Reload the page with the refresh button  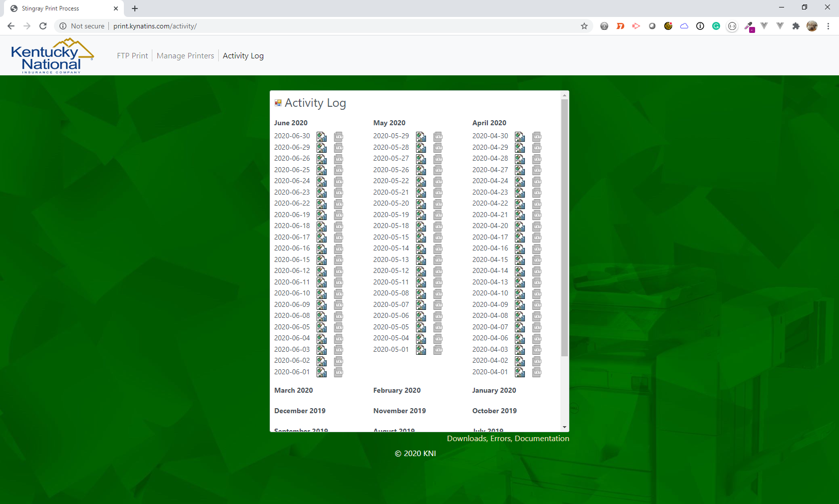pyautogui.click(x=43, y=26)
